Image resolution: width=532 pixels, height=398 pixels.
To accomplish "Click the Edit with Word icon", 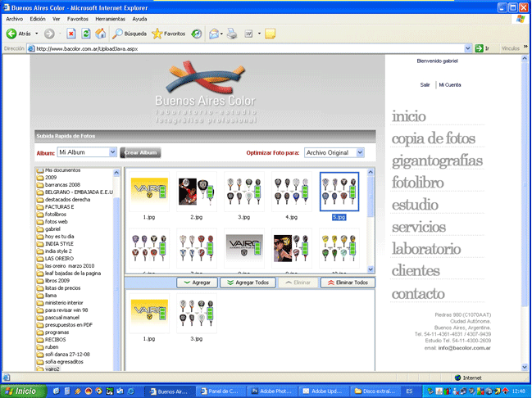I will [x=248, y=34].
